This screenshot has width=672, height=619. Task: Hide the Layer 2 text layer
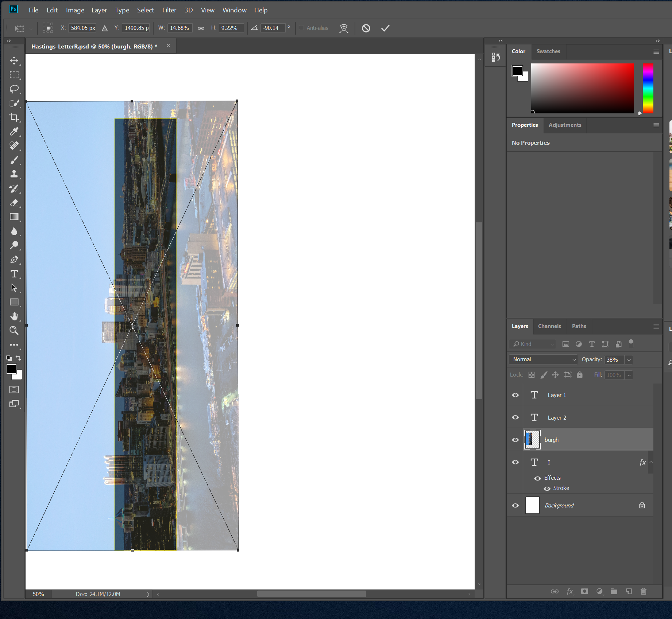pyautogui.click(x=515, y=417)
